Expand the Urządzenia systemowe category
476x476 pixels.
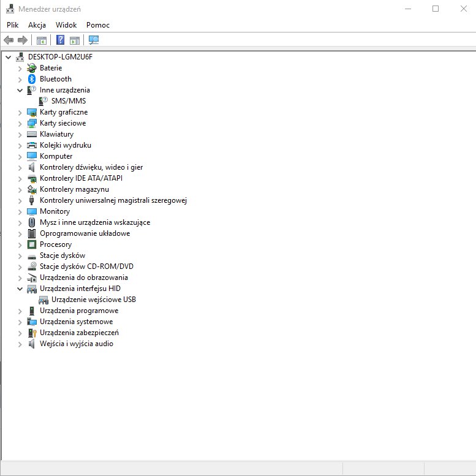pyautogui.click(x=20, y=322)
